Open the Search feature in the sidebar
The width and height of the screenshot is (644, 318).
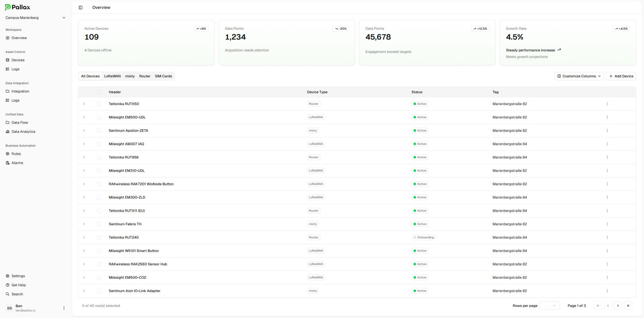click(17, 294)
